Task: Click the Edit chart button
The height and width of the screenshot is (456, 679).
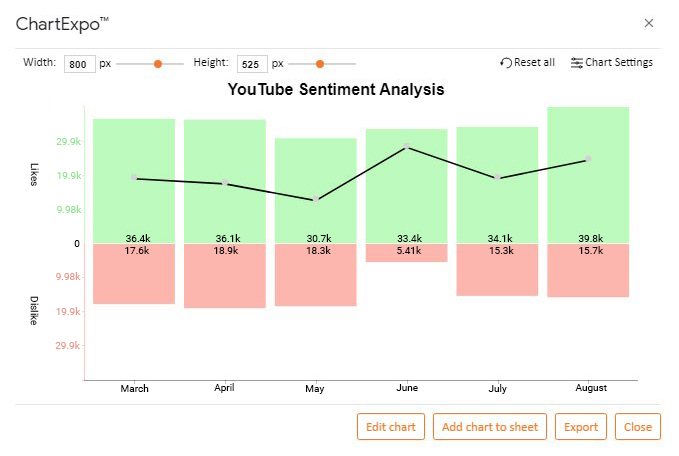Action: pyautogui.click(x=390, y=427)
